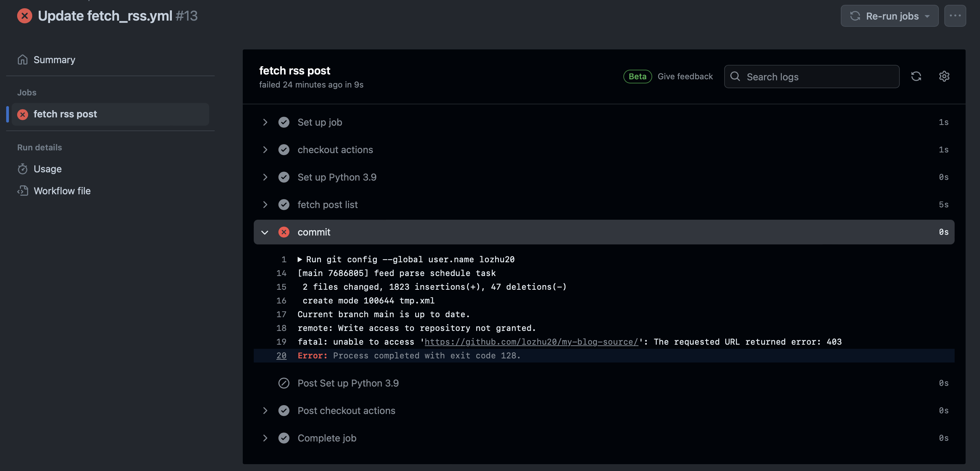Click the search logs magnifier icon
Viewport: 980px width, 471px height.
pos(736,76)
